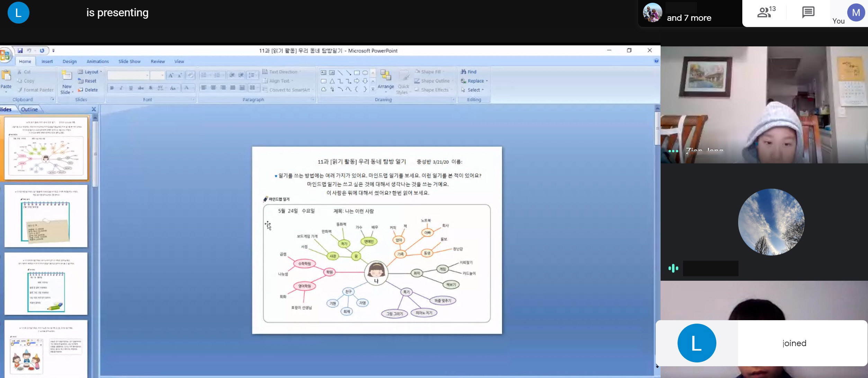
Task: Select the second slide thumbnail with notepad
Action: coord(46,216)
